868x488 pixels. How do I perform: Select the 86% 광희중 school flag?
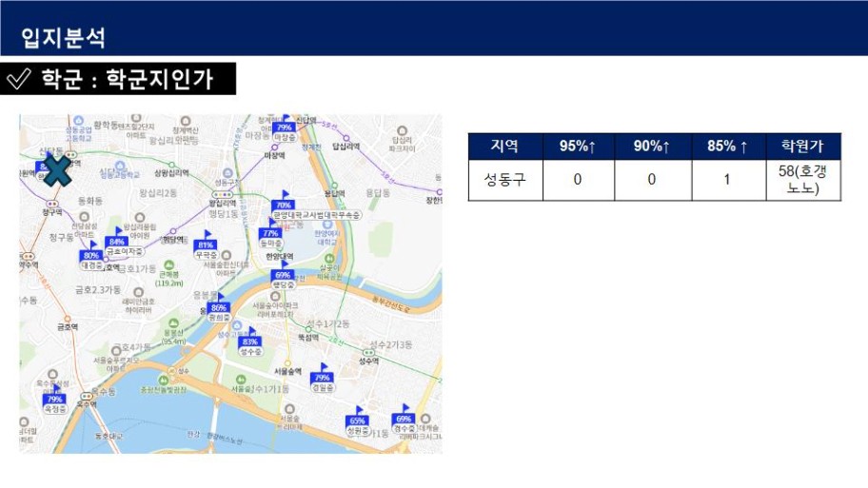[x=219, y=309]
